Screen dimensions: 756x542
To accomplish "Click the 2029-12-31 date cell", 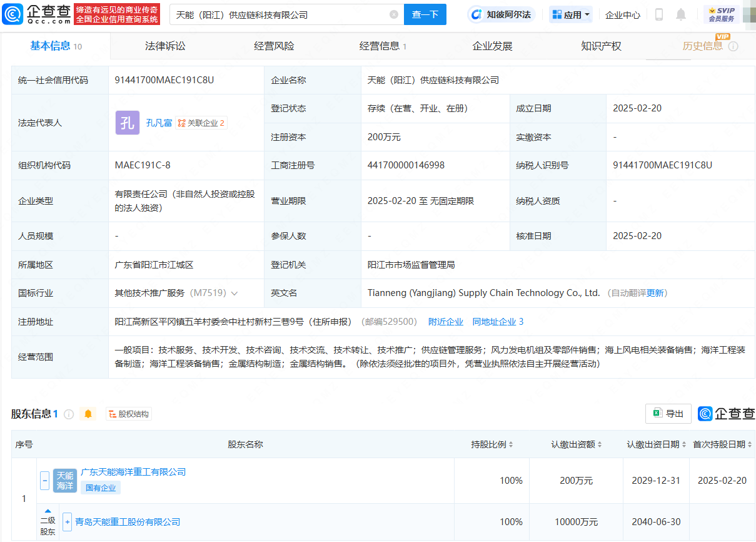I will 656,481.
